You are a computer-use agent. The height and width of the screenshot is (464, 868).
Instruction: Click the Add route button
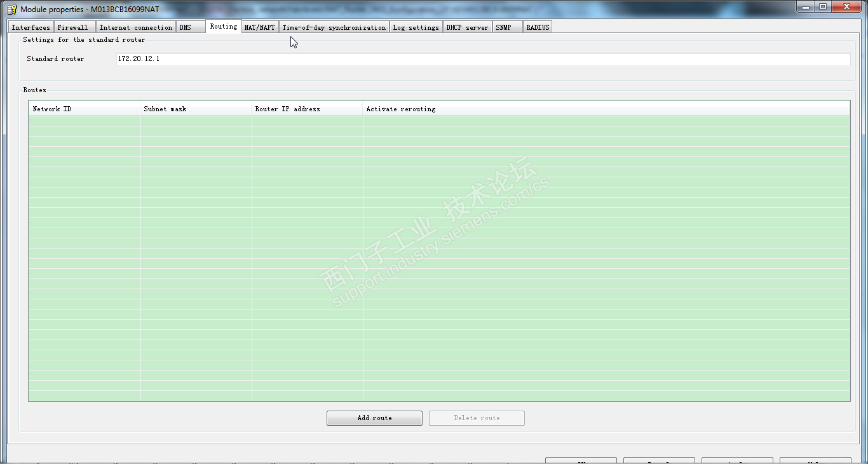click(x=374, y=418)
